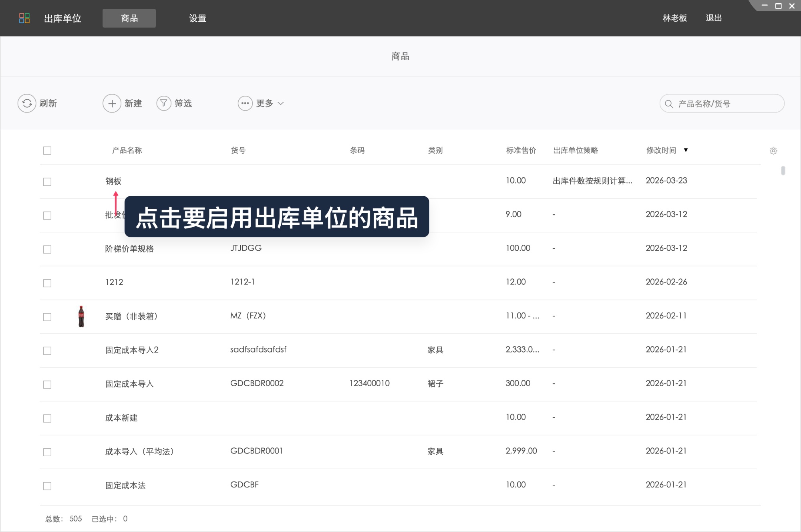Screen dimensions: 801x532
Task: Check the select-all checkbox in table header
Action: (47, 150)
